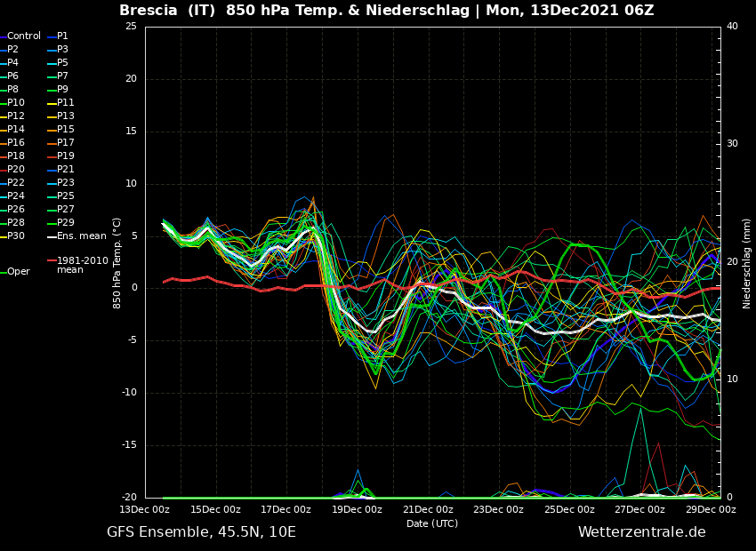Select the Date (UTC) axis title
Image resolution: width=756 pixels, height=551 pixels.
click(x=432, y=523)
